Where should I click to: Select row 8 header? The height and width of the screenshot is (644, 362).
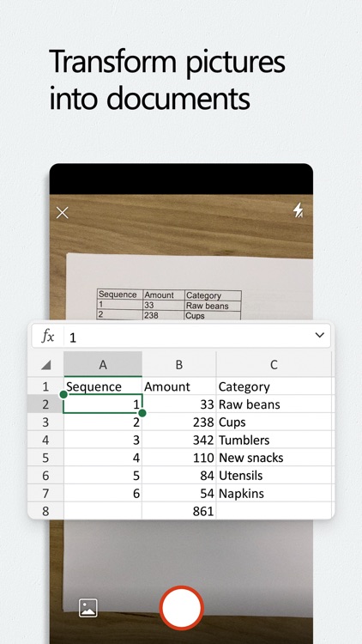(x=45, y=511)
